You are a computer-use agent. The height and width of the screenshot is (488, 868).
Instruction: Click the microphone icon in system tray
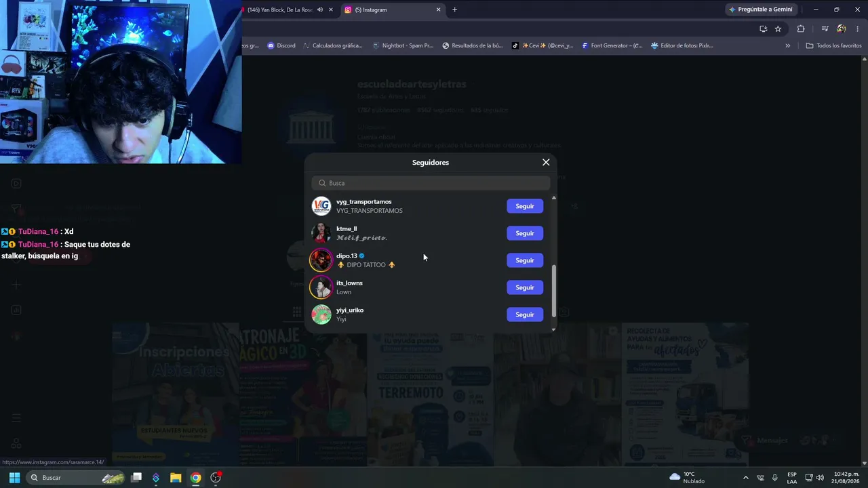[774, 478]
